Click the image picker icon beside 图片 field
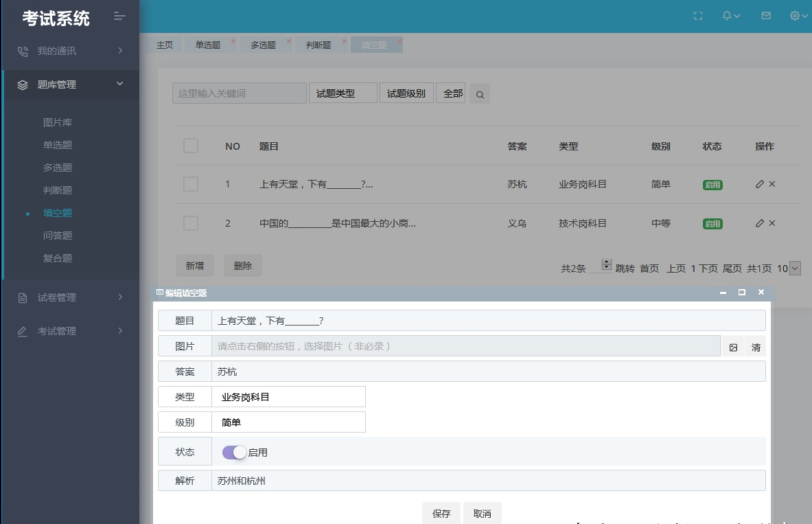This screenshot has width=812, height=524. (x=733, y=347)
